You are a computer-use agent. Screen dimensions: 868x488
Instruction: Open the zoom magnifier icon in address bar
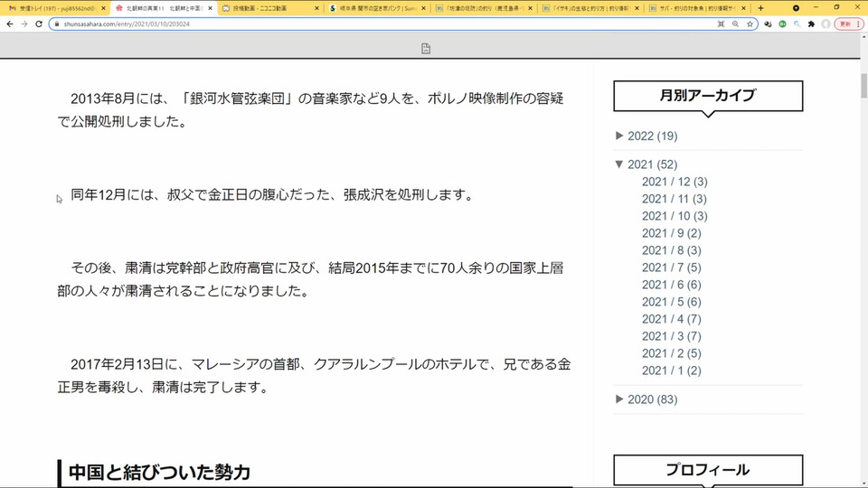pos(735,24)
